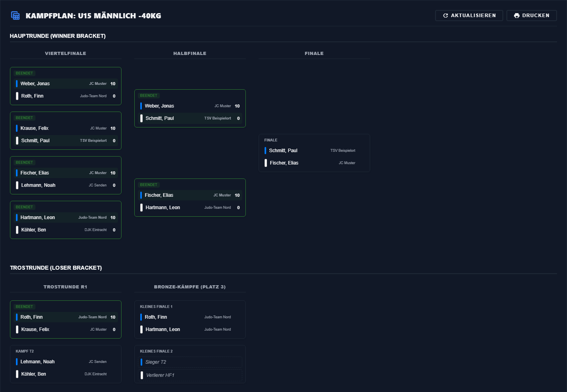
Task: Click the Finale column header
Action: [x=314, y=53]
